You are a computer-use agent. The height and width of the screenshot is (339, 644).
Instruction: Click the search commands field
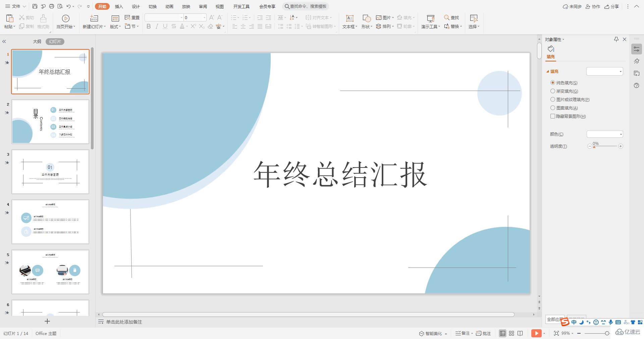[x=306, y=6]
